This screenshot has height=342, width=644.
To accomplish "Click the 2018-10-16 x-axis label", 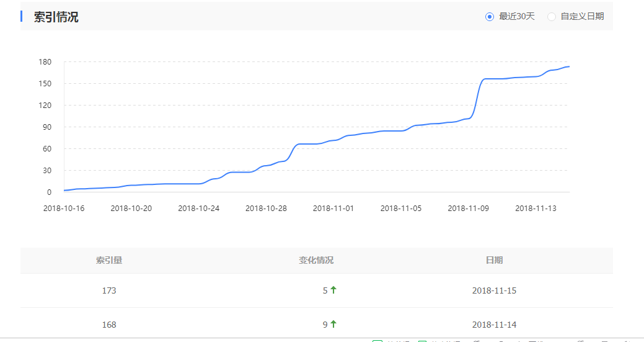I will pyautogui.click(x=64, y=209).
